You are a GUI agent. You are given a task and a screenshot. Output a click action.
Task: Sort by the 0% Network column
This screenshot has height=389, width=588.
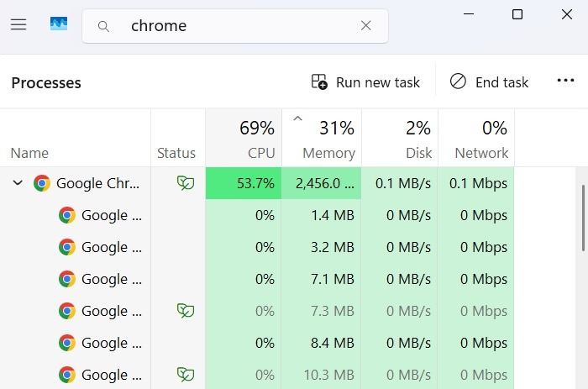click(x=476, y=138)
